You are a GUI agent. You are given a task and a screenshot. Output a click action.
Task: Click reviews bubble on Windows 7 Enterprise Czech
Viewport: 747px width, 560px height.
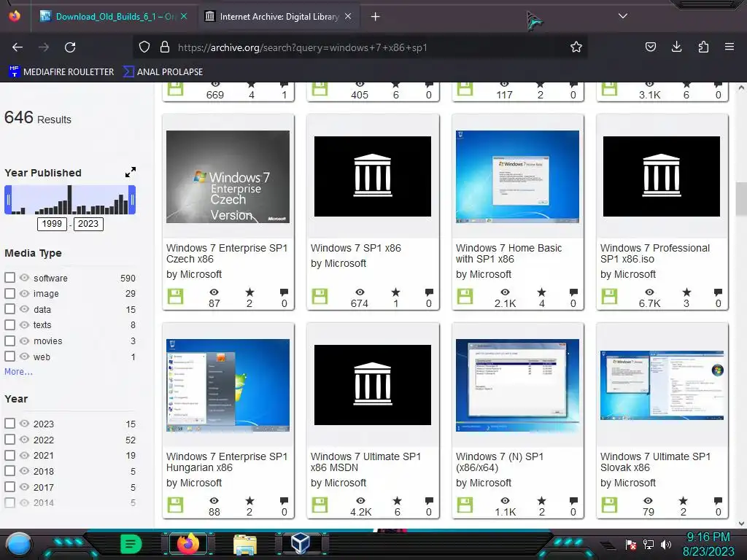click(x=284, y=292)
